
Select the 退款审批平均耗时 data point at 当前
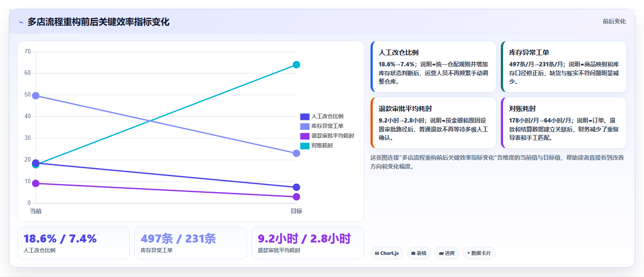coord(36,183)
